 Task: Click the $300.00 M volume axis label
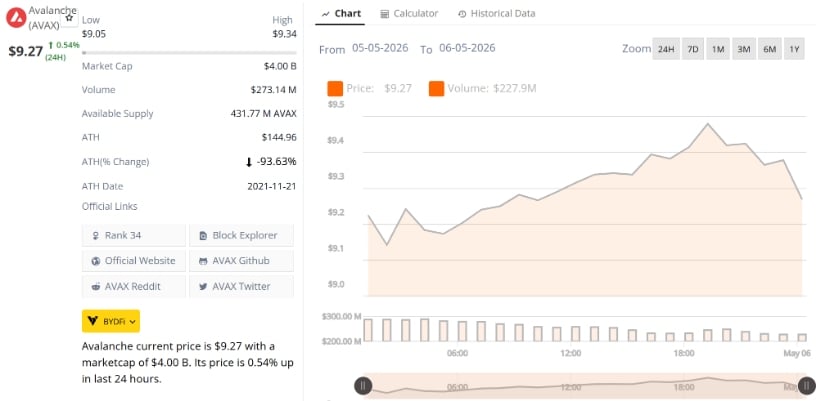341,317
